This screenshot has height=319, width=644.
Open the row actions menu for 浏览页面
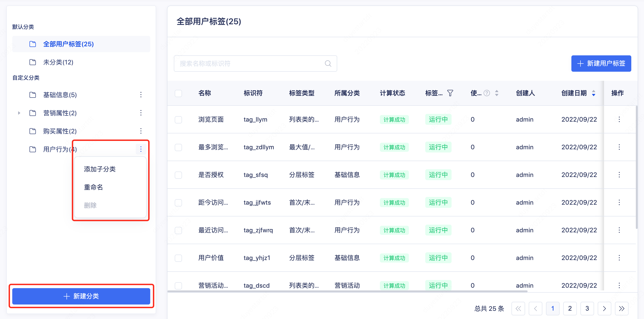(619, 120)
